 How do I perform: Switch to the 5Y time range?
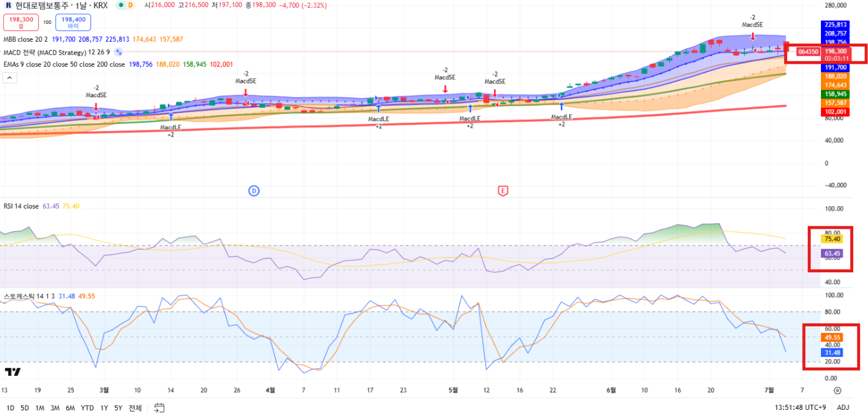[118, 408]
